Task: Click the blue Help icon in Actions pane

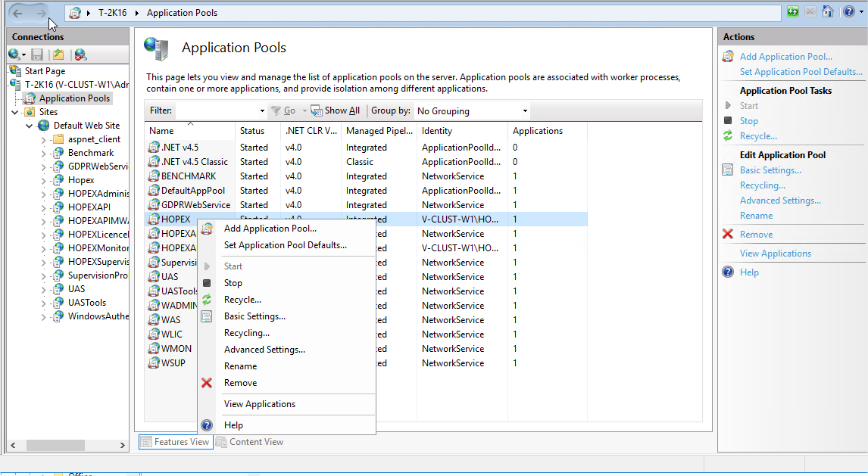Action: (728, 272)
